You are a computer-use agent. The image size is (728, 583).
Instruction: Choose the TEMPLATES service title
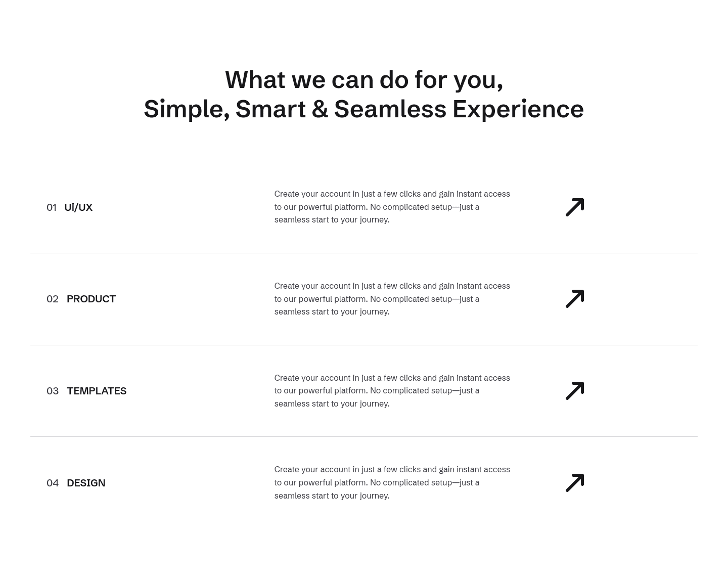point(97,391)
